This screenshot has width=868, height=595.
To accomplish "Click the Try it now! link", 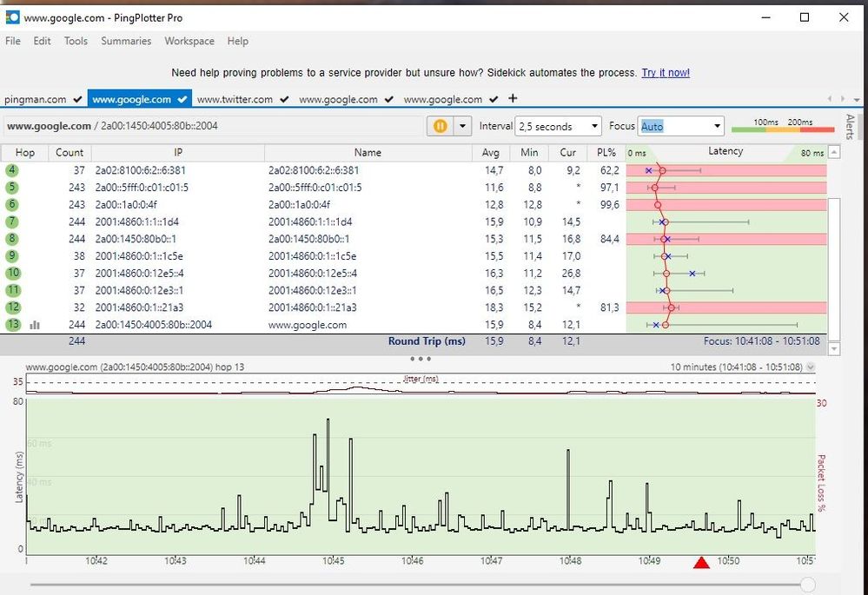I will pyautogui.click(x=666, y=72).
